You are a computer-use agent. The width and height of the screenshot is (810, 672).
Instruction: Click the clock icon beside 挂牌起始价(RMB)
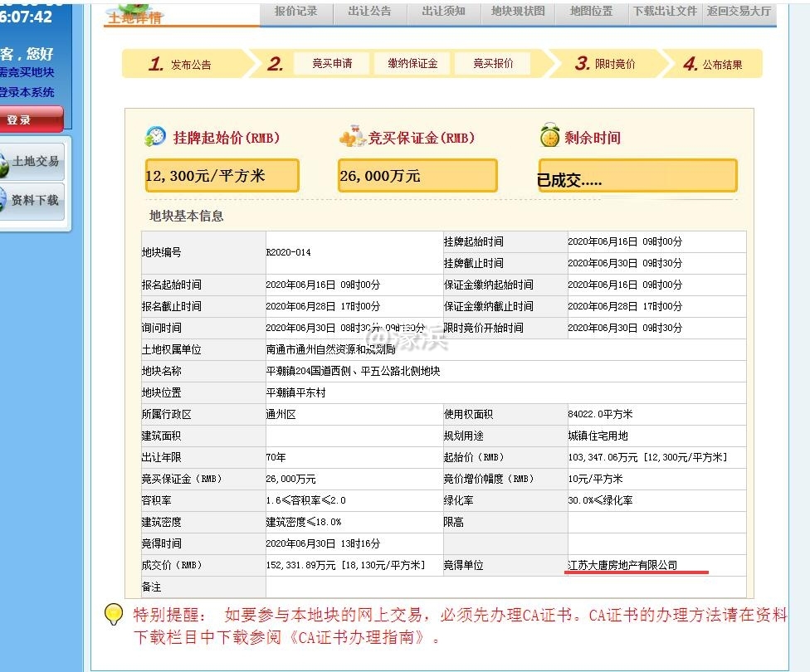tap(154, 135)
